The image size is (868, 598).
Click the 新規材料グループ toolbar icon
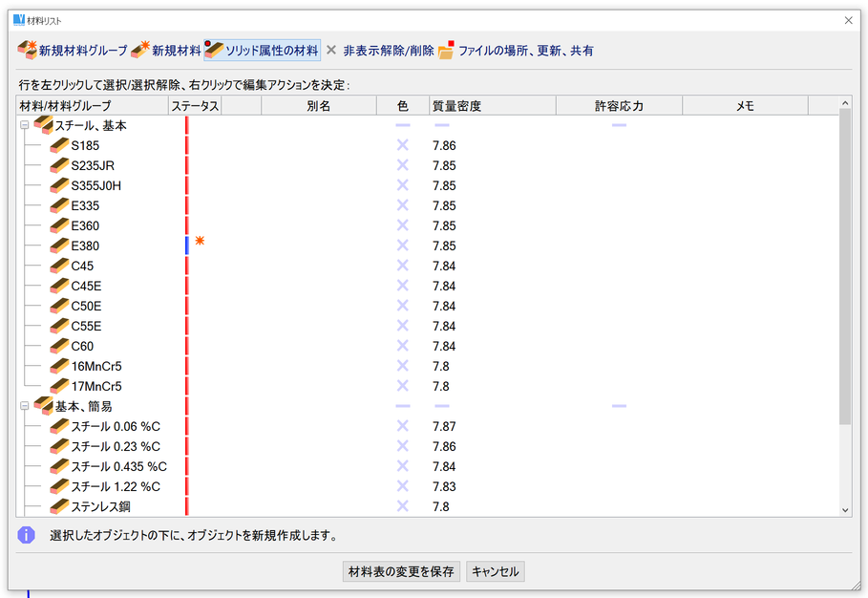click(x=27, y=50)
